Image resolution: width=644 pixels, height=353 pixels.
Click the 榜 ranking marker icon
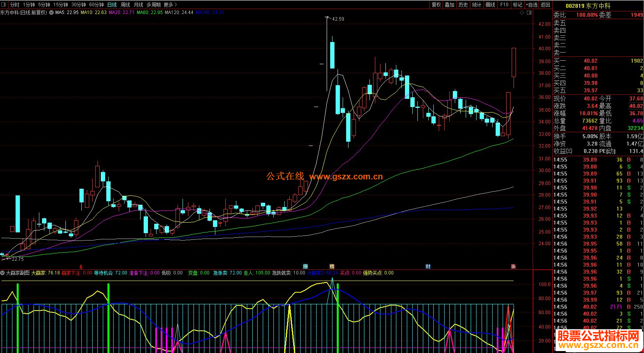(x=332, y=266)
